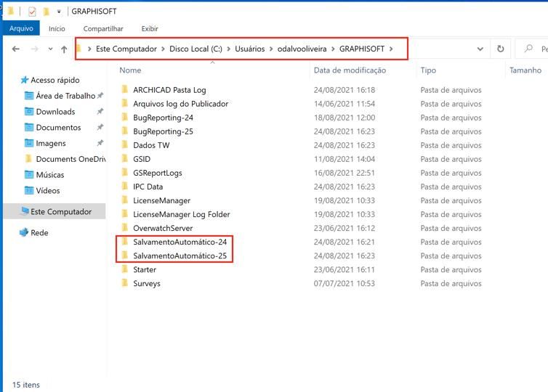
Task: Sort by Data de modificação column
Action: [350, 70]
